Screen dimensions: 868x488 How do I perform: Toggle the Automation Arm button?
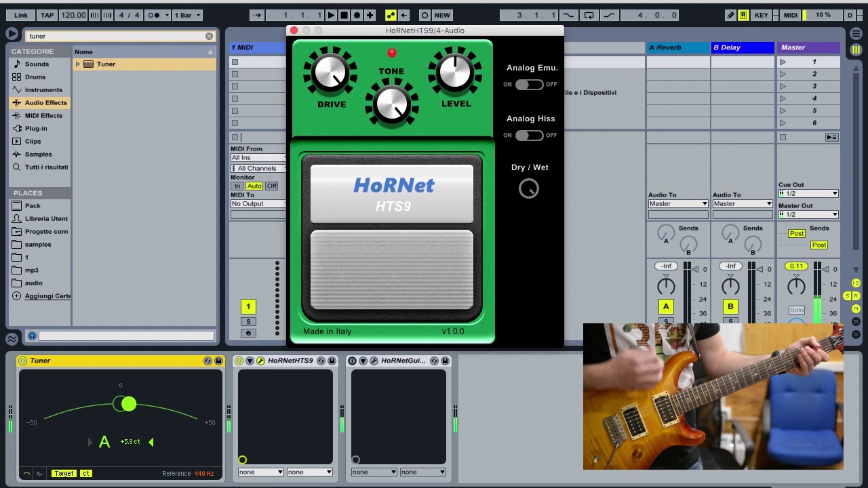(391, 15)
